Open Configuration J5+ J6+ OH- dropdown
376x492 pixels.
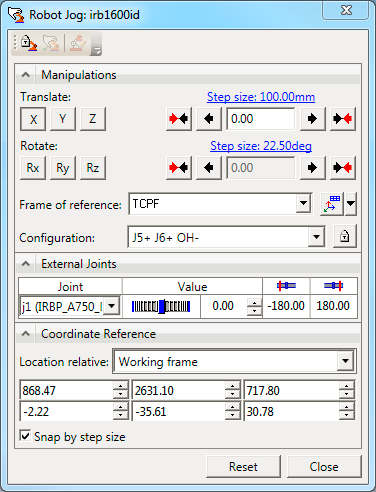tap(316, 237)
